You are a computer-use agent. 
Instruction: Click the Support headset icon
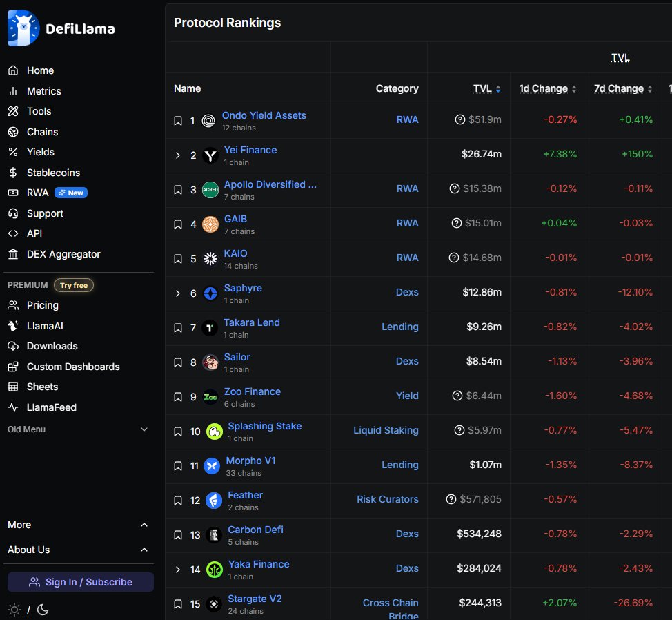tap(13, 213)
